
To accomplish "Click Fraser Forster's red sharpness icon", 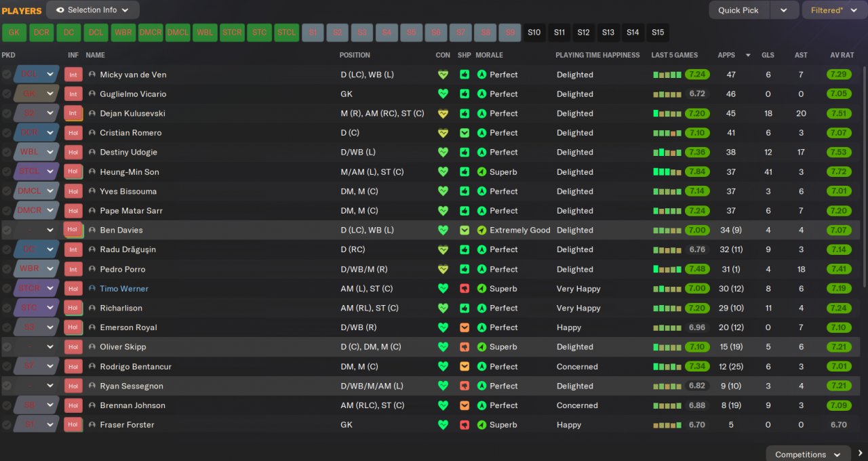I will (465, 425).
